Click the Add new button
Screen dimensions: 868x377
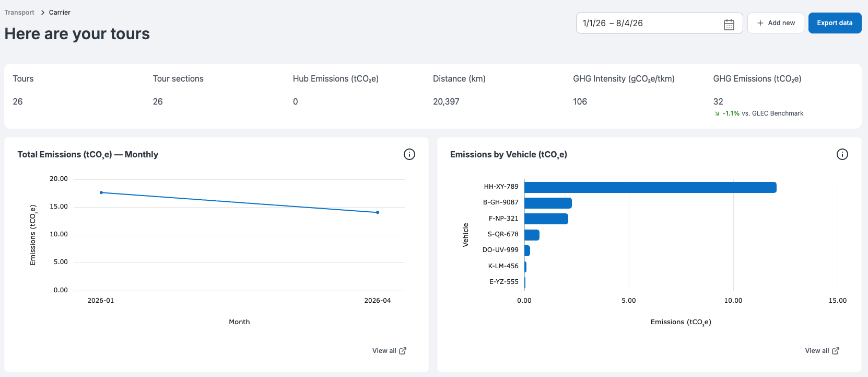click(x=776, y=23)
